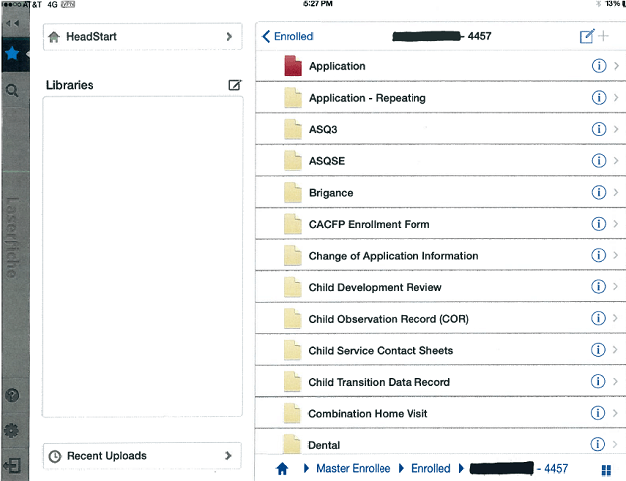Screen dimensions: 626x481
Task: Open the Favorites star in sidebar
Action: (x=14, y=50)
